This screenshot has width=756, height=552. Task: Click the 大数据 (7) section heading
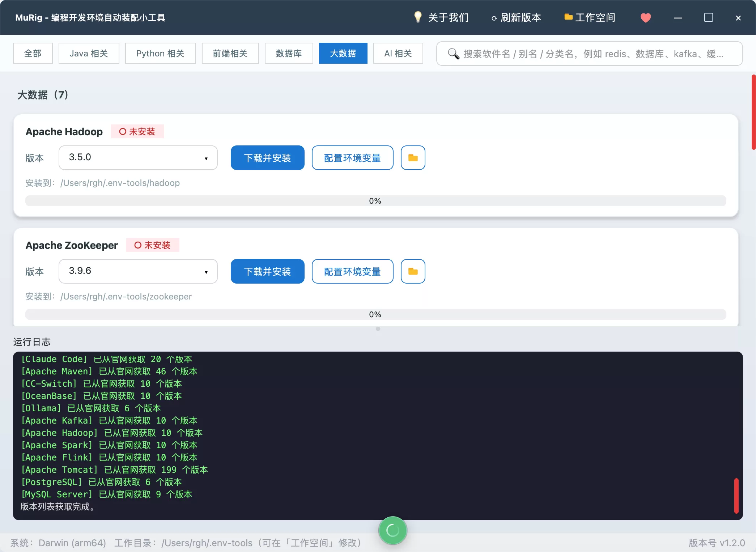(x=43, y=95)
